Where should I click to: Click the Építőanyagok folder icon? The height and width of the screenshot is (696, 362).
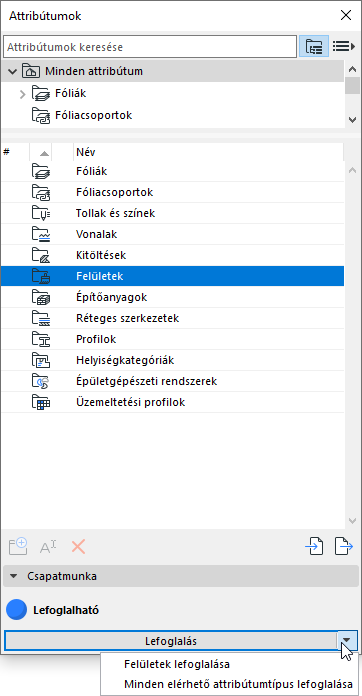coord(42,297)
